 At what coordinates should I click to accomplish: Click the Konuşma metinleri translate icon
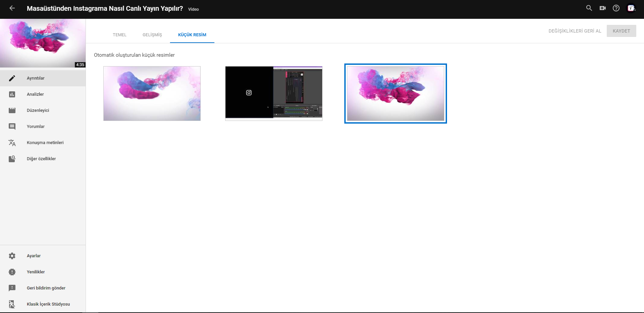pos(12,143)
